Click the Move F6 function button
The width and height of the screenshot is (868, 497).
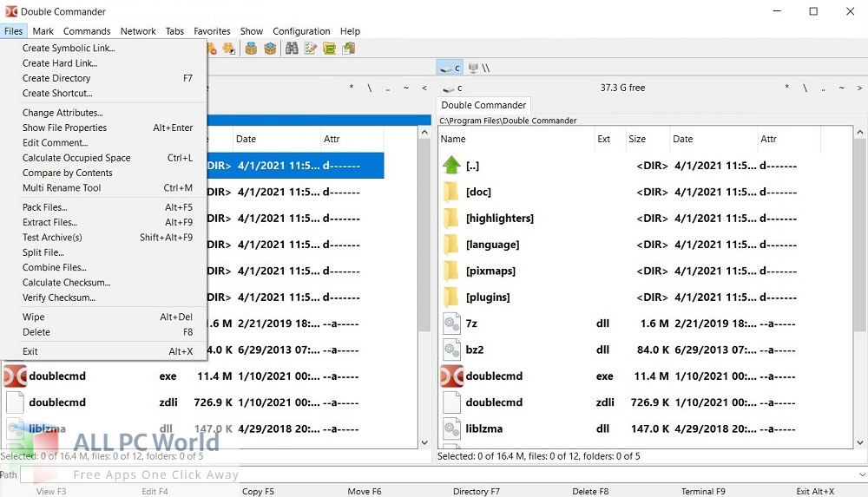[x=365, y=492]
